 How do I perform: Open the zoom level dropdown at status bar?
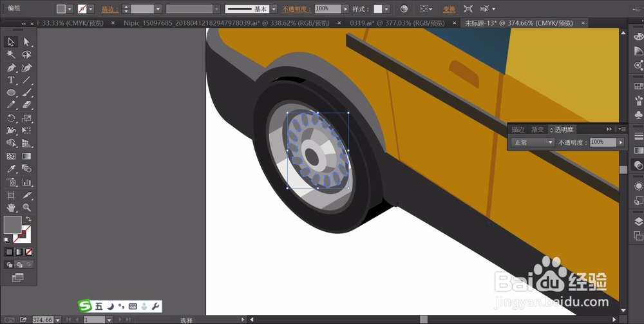[58, 319]
